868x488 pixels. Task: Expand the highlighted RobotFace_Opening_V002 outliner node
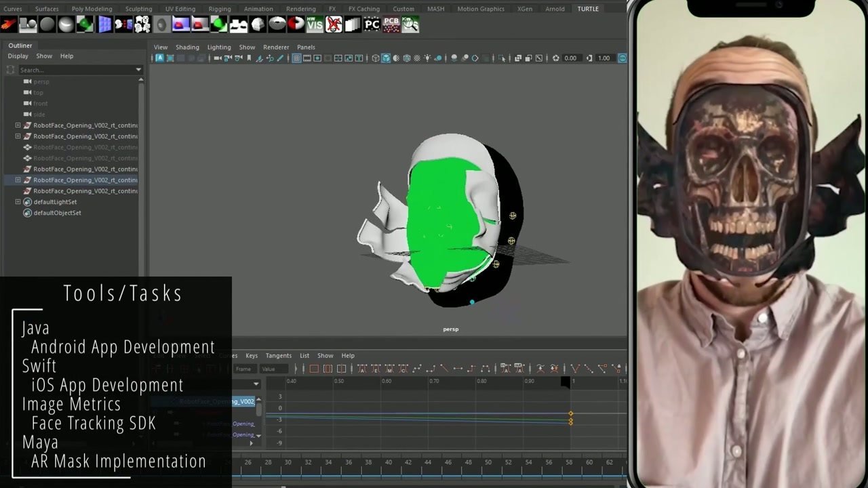pyautogui.click(x=18, y=180)
